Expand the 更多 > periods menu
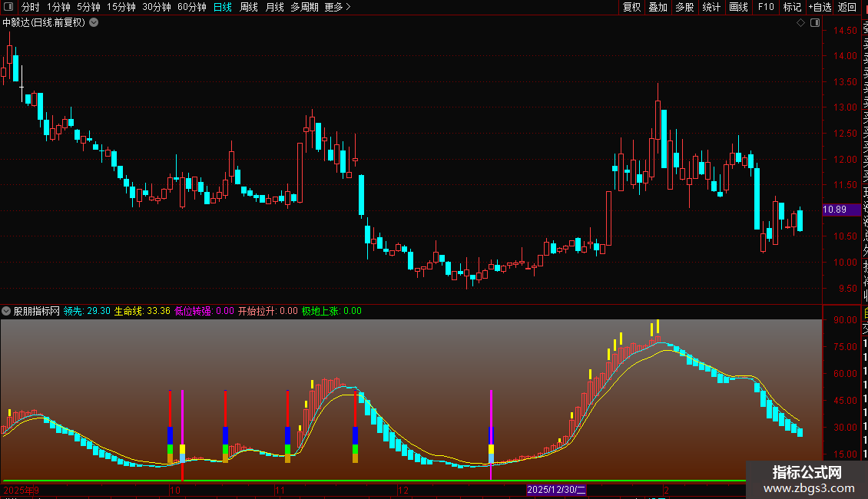 [x=338, y=7]
